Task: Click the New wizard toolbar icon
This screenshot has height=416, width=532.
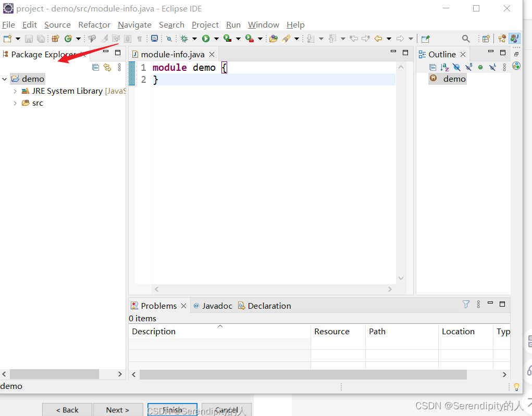Action: tap(7, 39)
